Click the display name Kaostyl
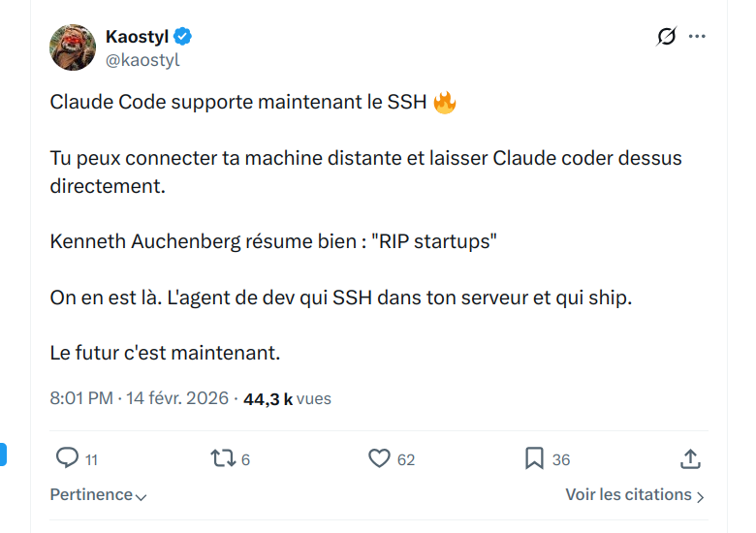The image size is (756, 533). 137,37
